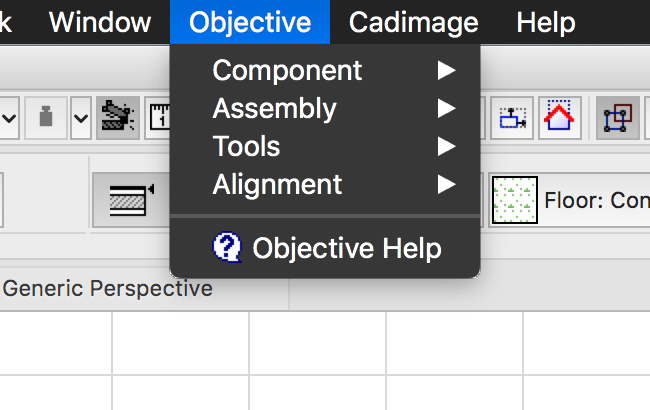Click the Floor building material swatch
The image size is (650, 410).
(x=514, y=199)
